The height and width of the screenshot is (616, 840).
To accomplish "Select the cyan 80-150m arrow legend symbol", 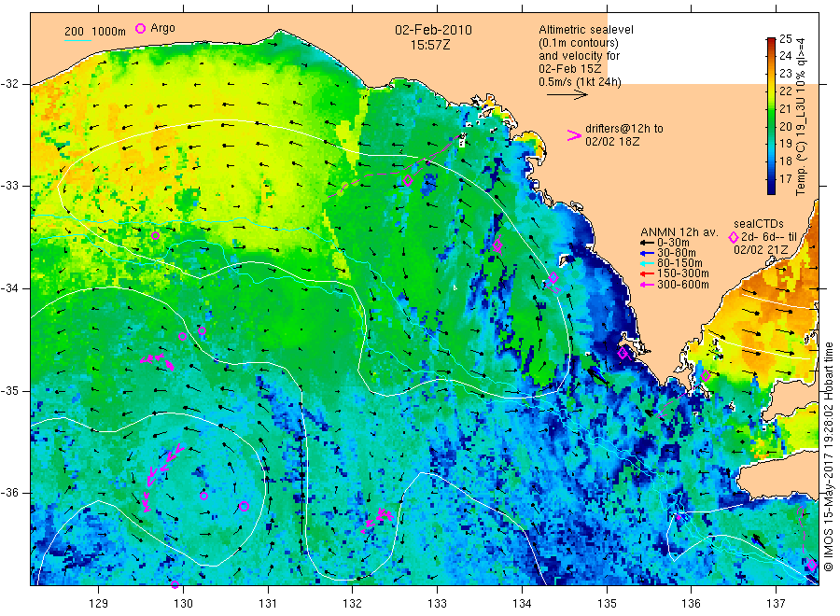I will [647, 263].
